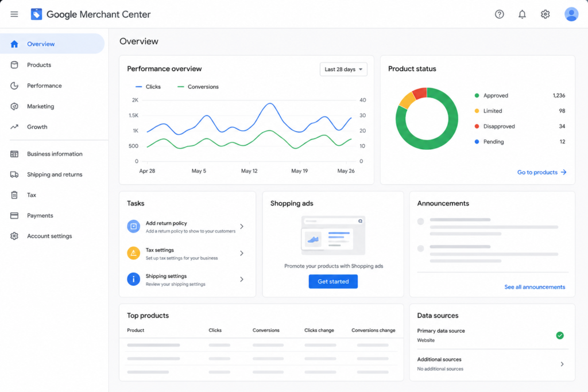Open the settings gear in header
588x392 pixels.
point(545,14)
